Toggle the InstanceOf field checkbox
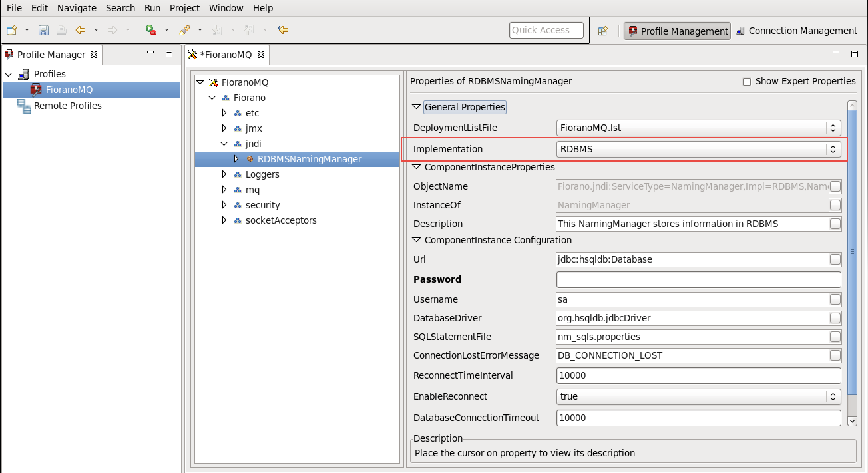The height and width of the screenshot is (473, 868). coord(835,205)
